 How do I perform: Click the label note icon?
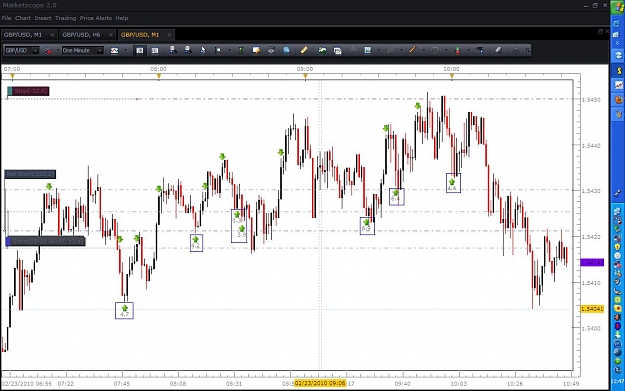click(256, 50)
